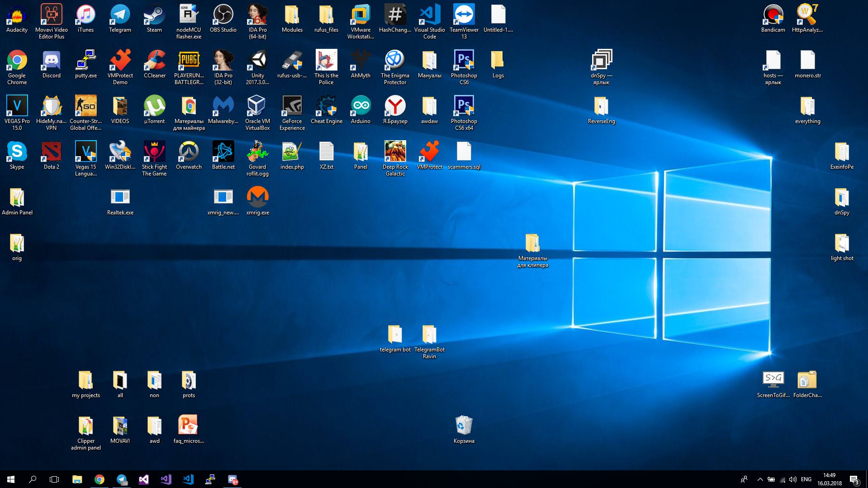Open the TeamViewer 13 shortcut
868x488 pixels.
[x=464, y=22]
